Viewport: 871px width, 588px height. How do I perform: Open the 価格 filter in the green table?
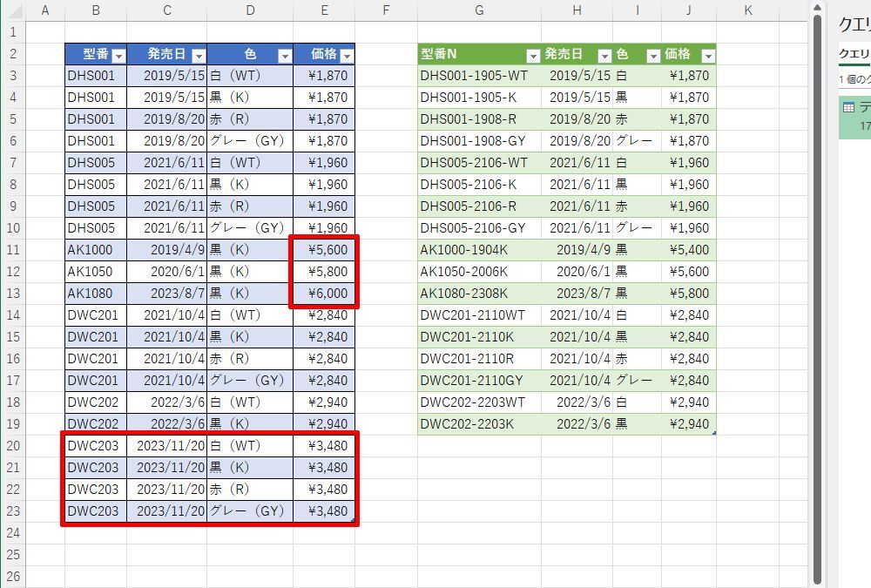(707, 55)
